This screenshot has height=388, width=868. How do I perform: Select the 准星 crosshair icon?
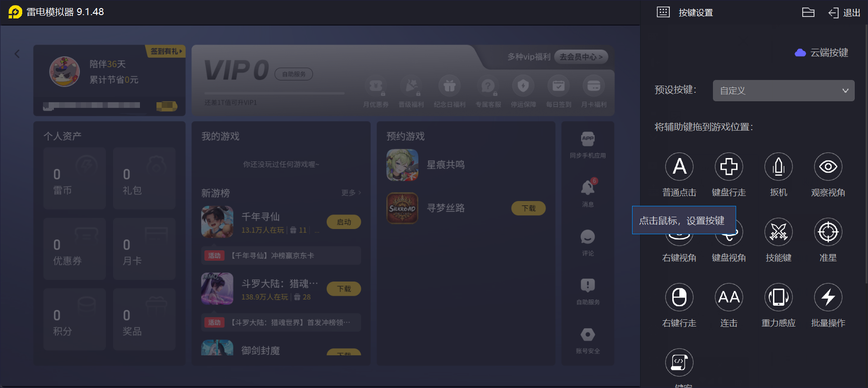click(828, 232)
